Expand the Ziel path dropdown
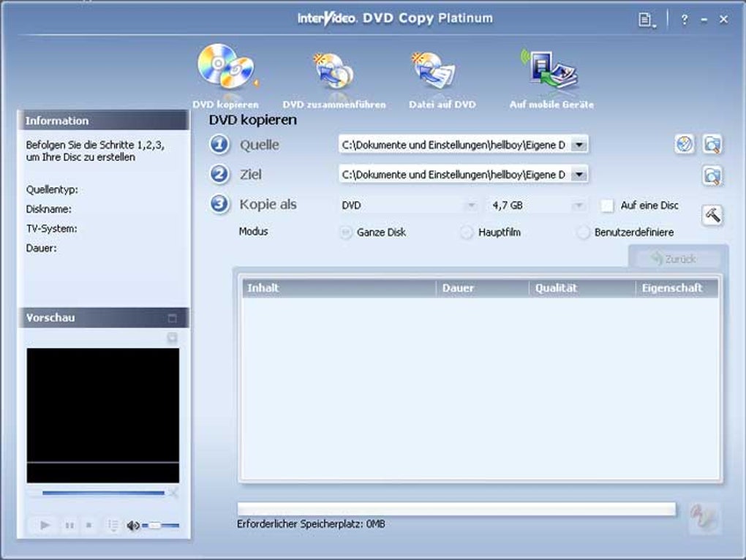 (579, 175)
